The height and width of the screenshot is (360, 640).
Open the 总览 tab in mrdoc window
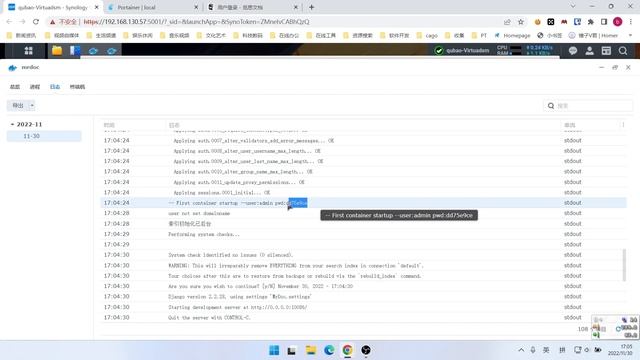point(15,87)
